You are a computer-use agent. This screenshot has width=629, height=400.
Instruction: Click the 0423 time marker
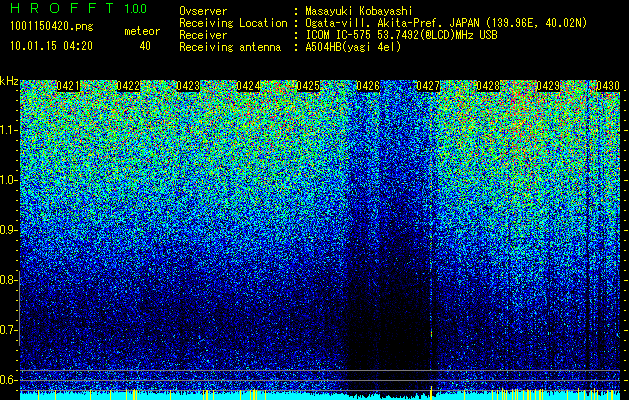point(188,86)
